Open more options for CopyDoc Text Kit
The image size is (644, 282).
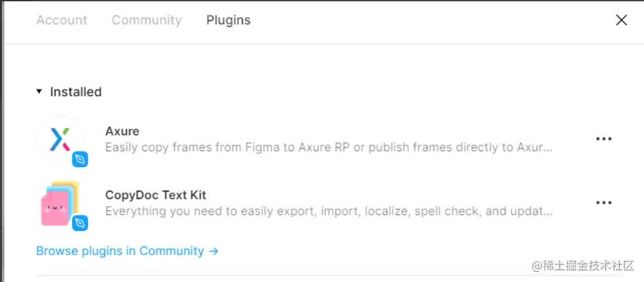tap(604, 202)
